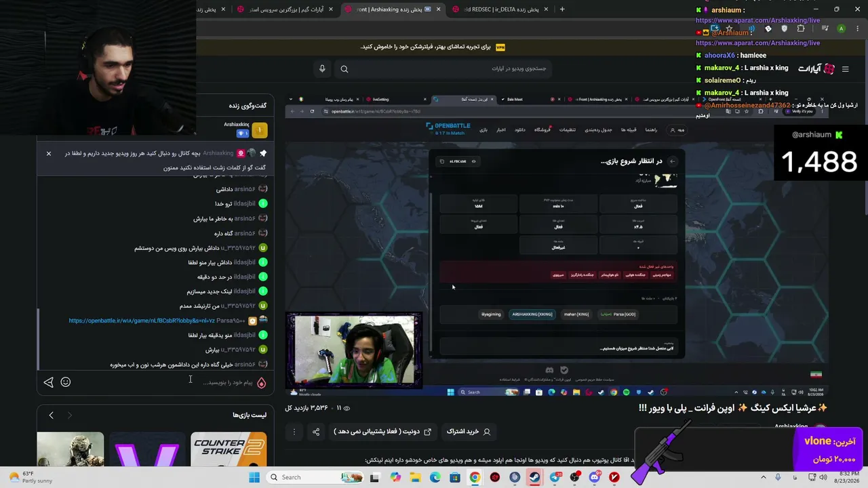Click the games list heading لیست بازی‌ها

click(250, 415)
